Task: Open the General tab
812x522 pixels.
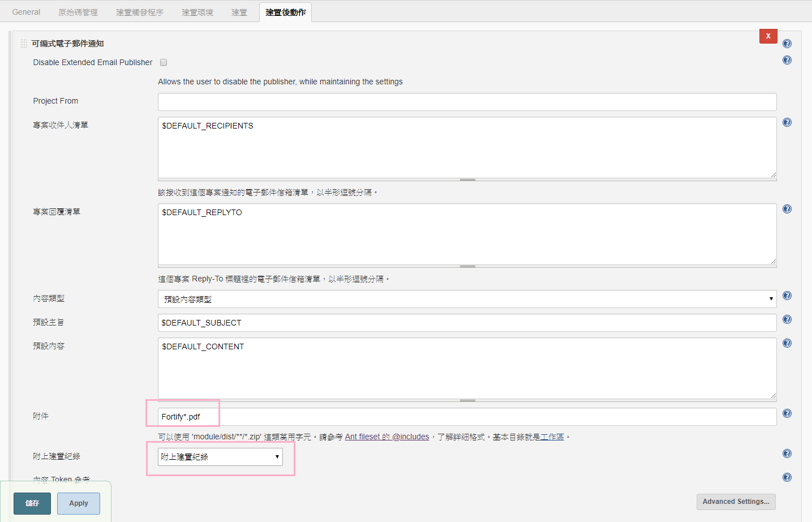Action: point(26,12)
